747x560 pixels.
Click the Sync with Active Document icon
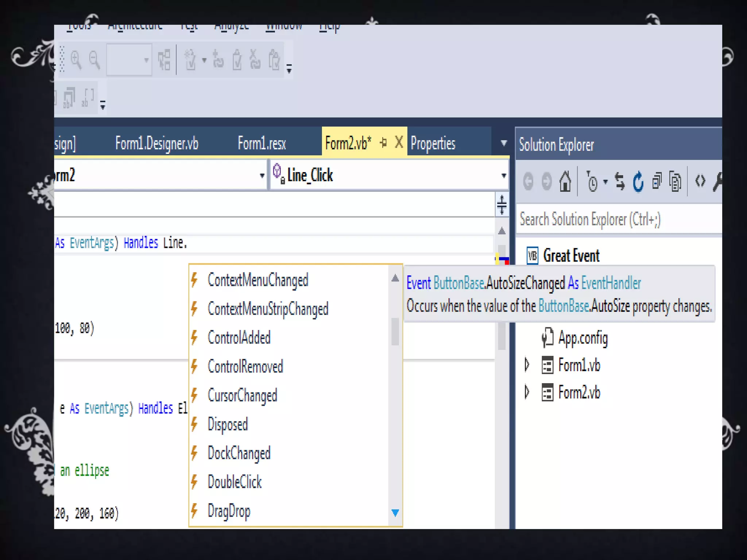620,181
